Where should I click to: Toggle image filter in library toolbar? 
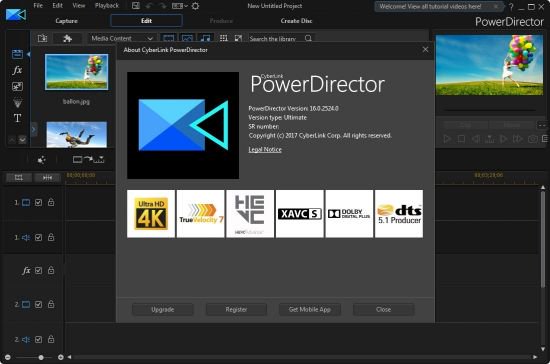(x=187, y=38)
